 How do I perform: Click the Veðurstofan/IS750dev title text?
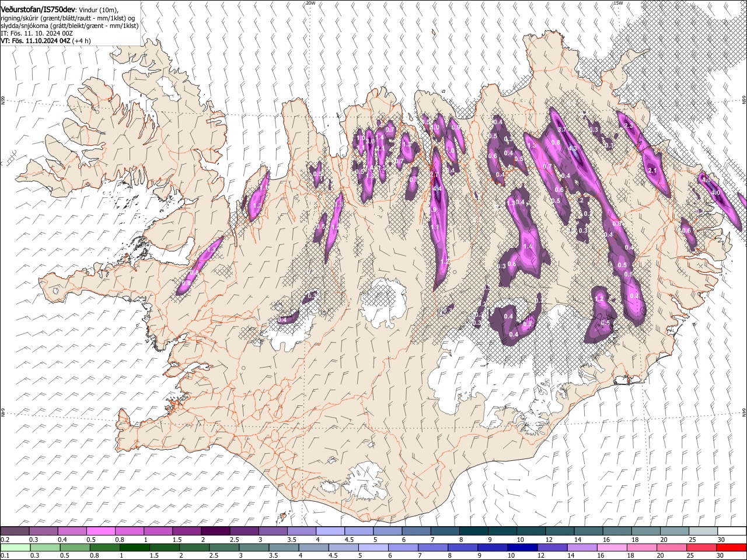(39, 9)
